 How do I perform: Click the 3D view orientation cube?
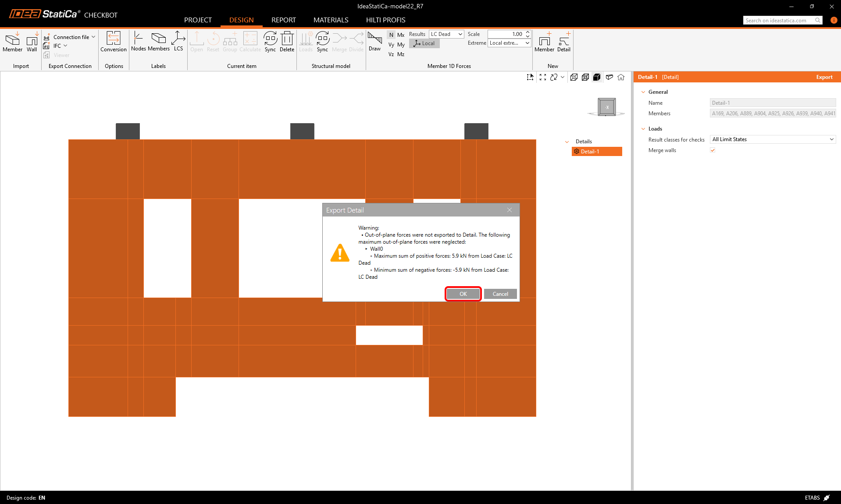pyautogui.click(x=607, y=107)
